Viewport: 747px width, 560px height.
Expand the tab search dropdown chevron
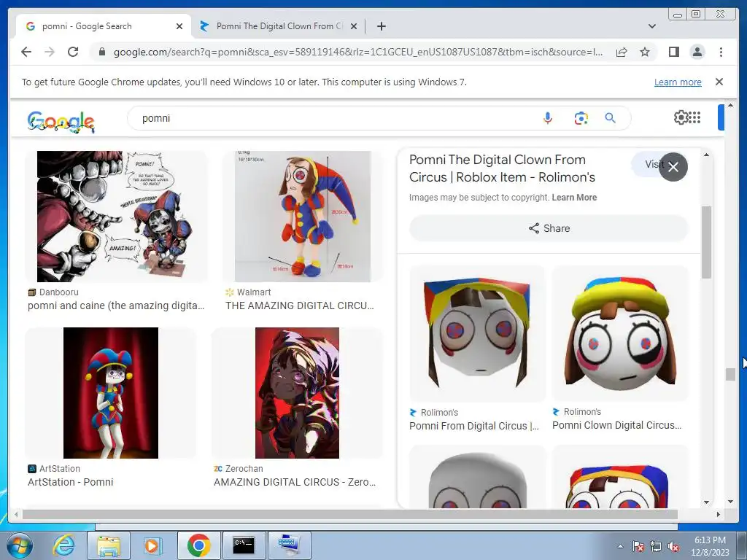pos(652,26)
